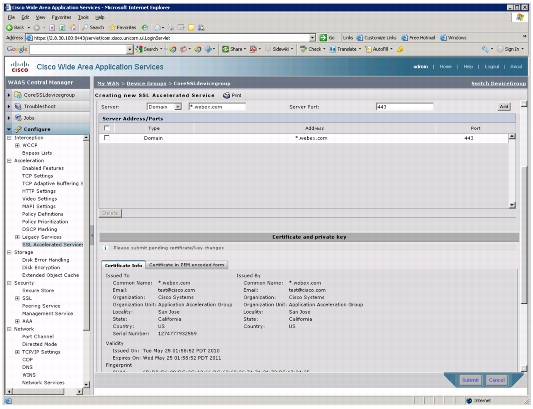Viewport: 533px width, 409px height.
Task: Click the Troubleshoot sidebar icon
Action: (x=18, y=106)
